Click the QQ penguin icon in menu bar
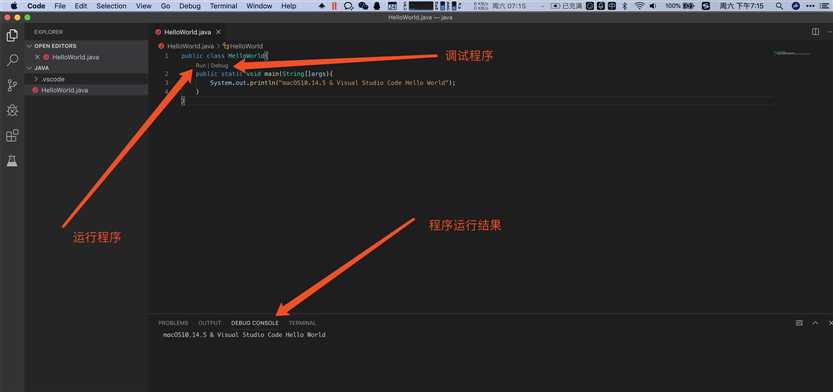Screen dimensions: 833x392 click(377, 6)
